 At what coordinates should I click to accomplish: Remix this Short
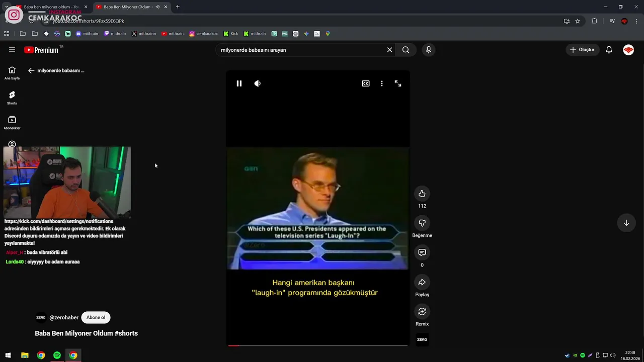(422, 311)
